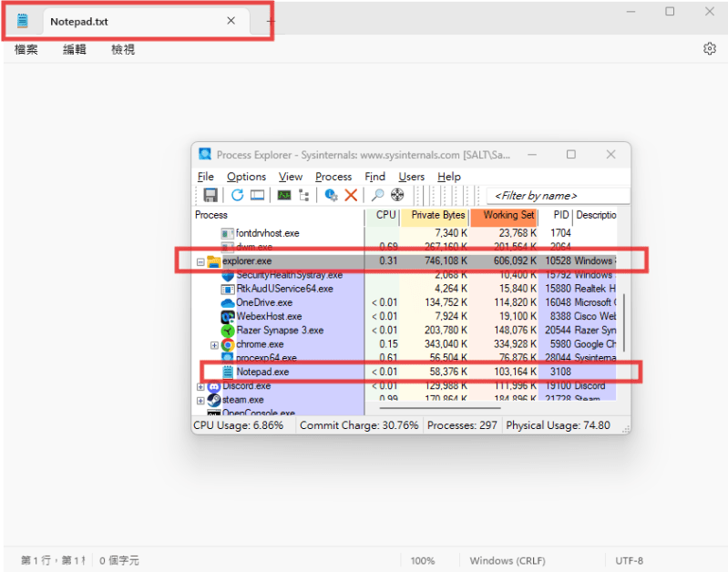Sort by PID column header
The width and height of the screenshot is (728, 572).
point(556,216)
